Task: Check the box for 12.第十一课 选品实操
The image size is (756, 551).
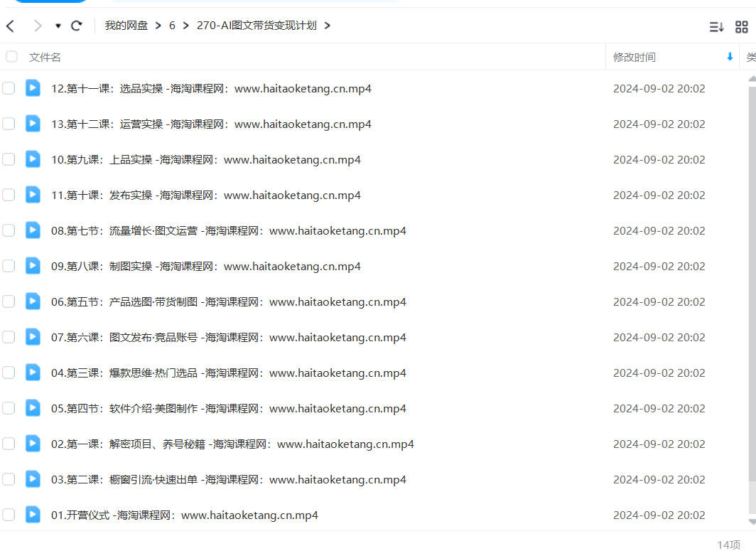Action: (x=9, y=88)
